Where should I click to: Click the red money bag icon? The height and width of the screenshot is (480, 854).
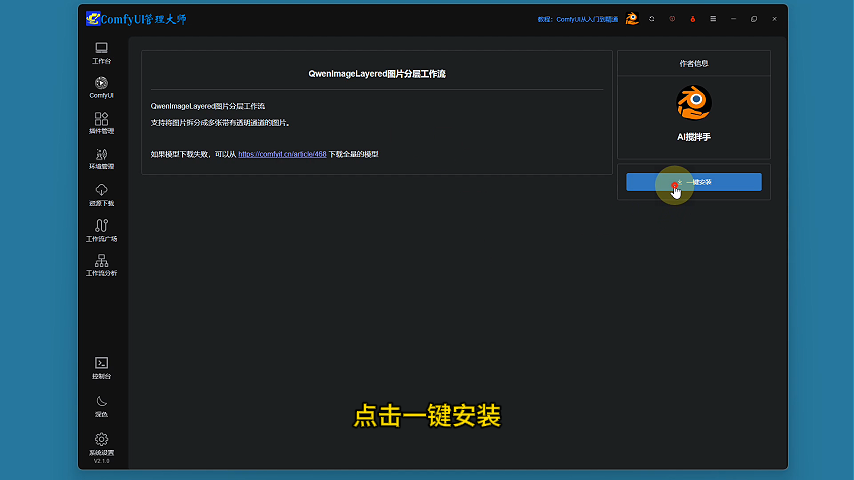[693, 19]
